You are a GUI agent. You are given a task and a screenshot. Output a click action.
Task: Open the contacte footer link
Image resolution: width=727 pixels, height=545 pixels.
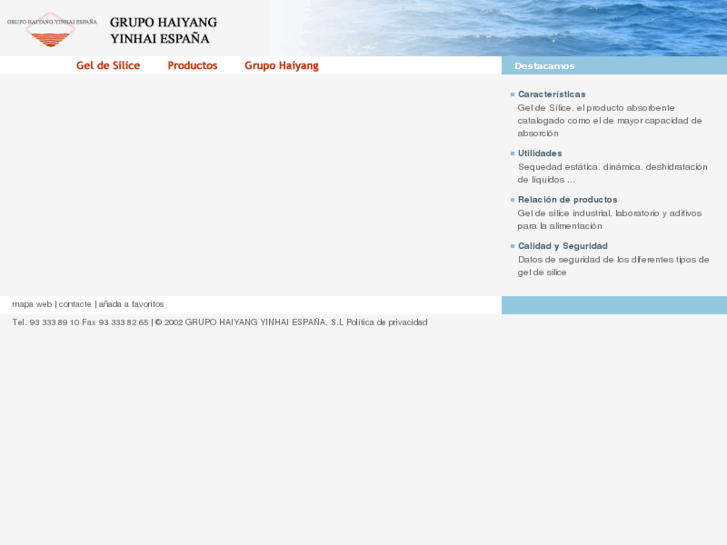75,304
